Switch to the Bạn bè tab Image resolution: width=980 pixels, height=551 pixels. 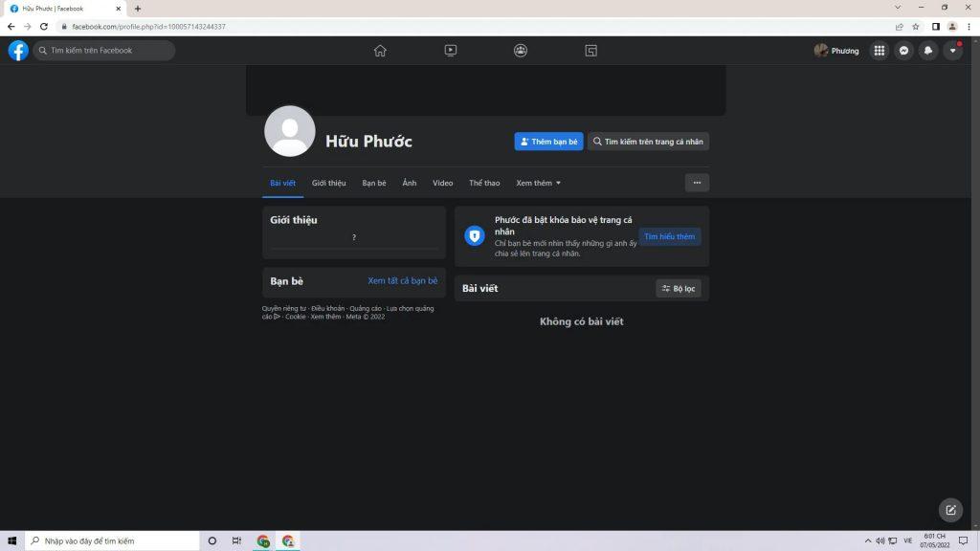point(374,183)
